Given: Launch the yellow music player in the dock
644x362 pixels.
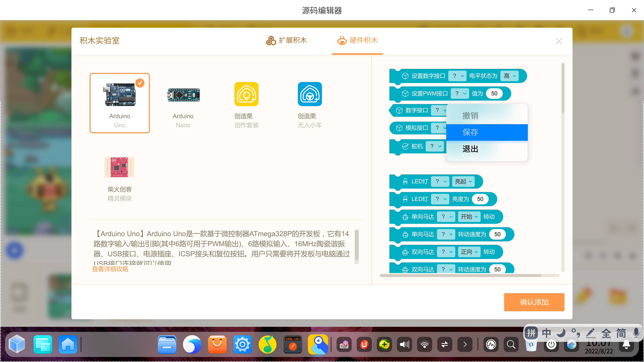Looking at the screenshot, I should (x=267, y=344).
